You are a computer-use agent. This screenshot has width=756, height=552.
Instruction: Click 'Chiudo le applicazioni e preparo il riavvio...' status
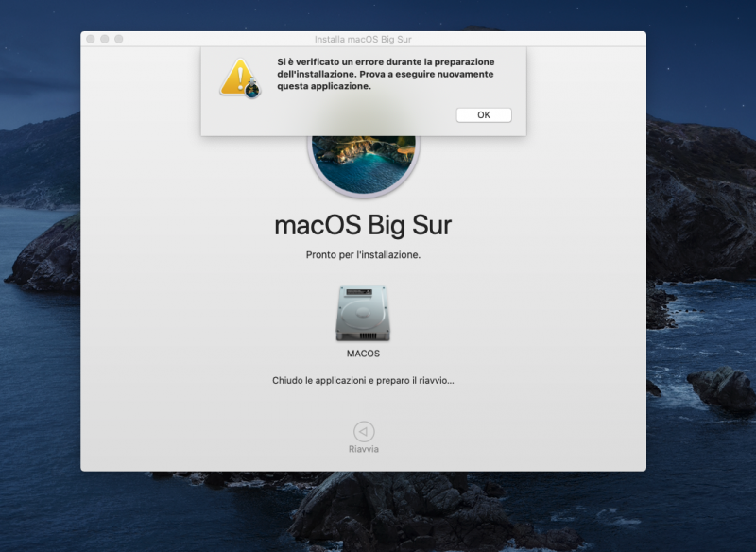click(363, 380)
